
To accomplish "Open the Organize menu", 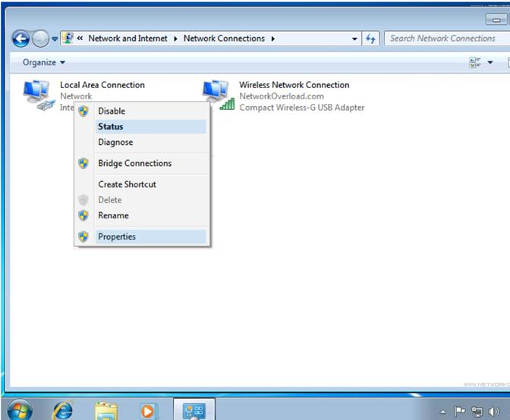I will click(43, 62).
